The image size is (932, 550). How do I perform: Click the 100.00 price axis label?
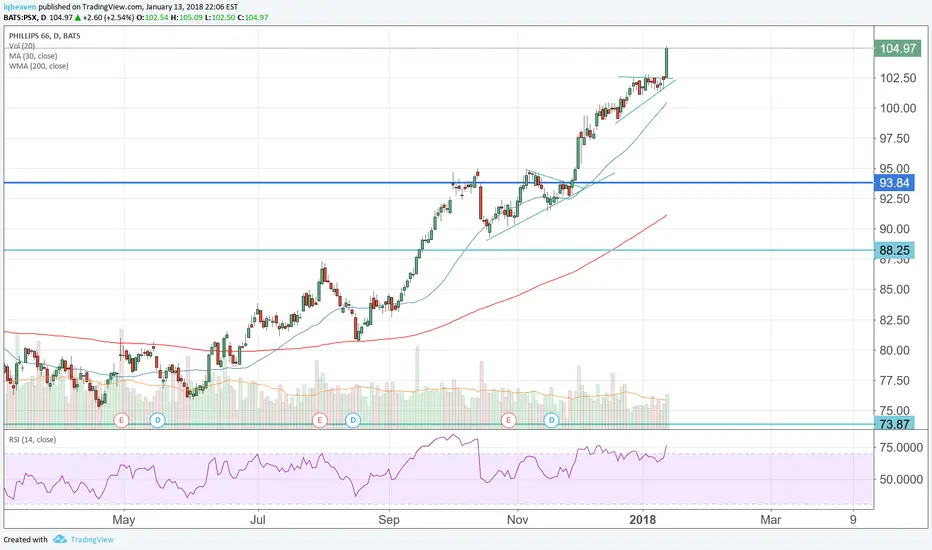[898, 108]
